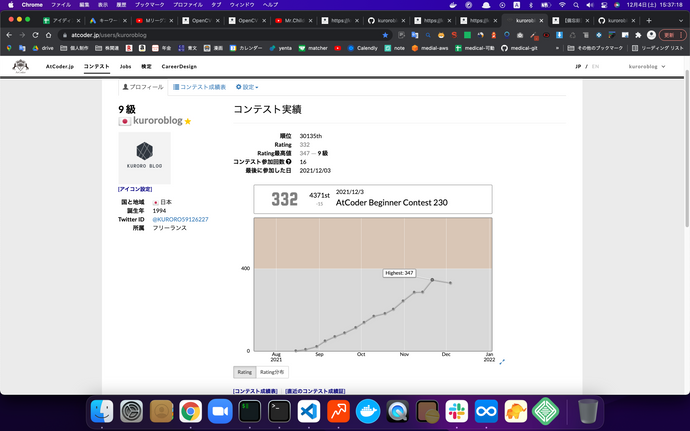The width and height of the screenshot is (690, 431).
Task: Open the Jobs navigation item
Action: [125, 66]
